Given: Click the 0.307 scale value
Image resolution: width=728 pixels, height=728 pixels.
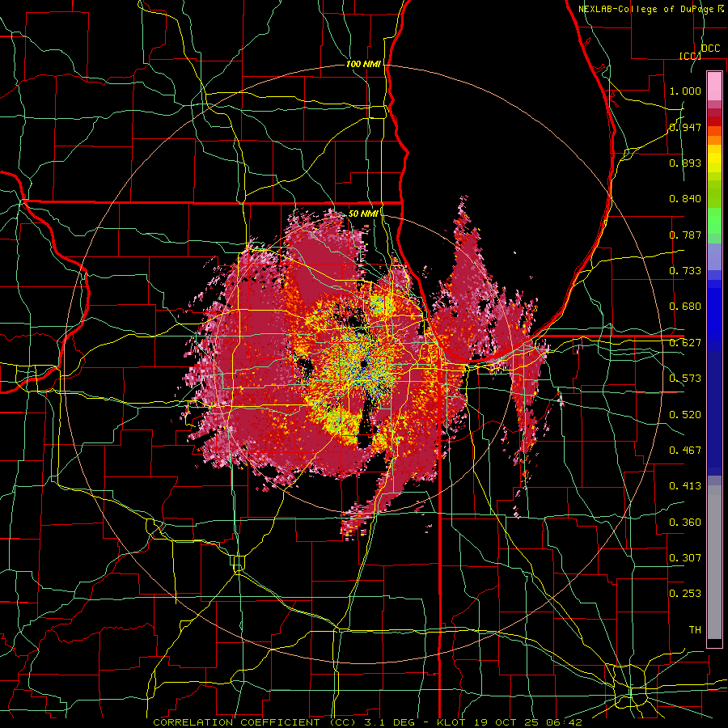Looking at the screenshot, I should 685,558.
